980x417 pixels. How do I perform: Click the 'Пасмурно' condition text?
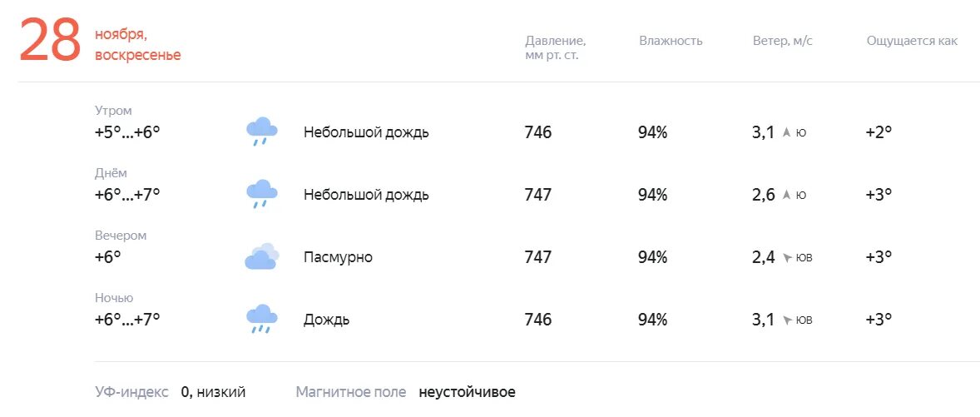pyautogui.click(x=338, y=257)
